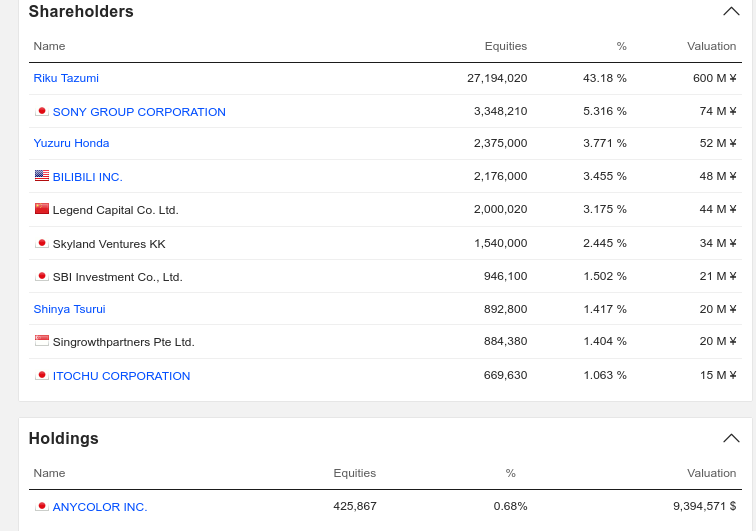Click Holdings table Equities column header
The height and width of the screenshot is (531, 756).
[355, 473]
